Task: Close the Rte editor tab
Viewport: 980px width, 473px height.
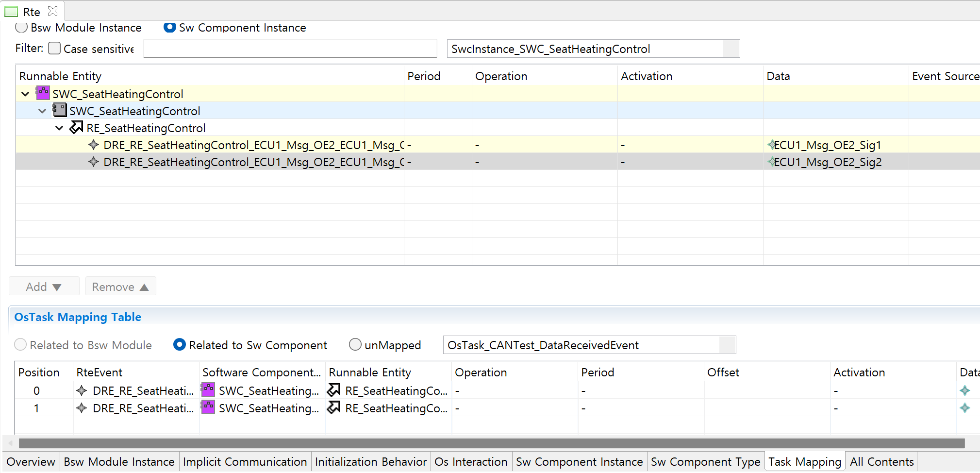Action: 53,11
